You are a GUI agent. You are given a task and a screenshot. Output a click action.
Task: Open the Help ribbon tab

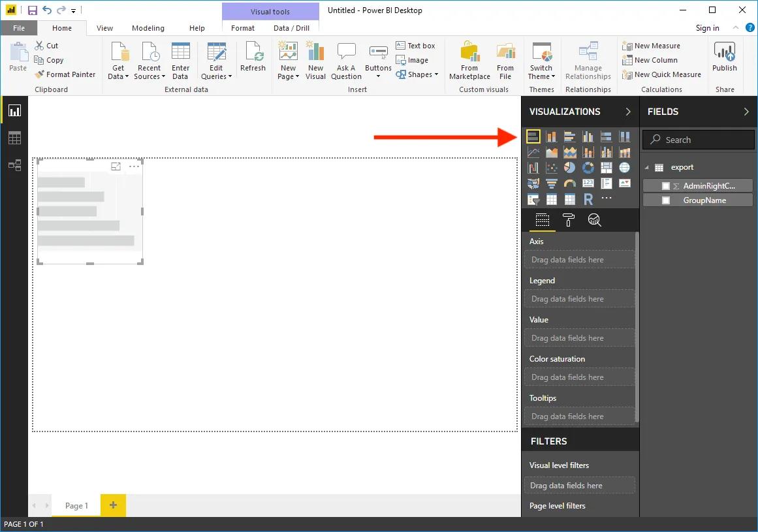pyautogui.click(x=197, y=28)
